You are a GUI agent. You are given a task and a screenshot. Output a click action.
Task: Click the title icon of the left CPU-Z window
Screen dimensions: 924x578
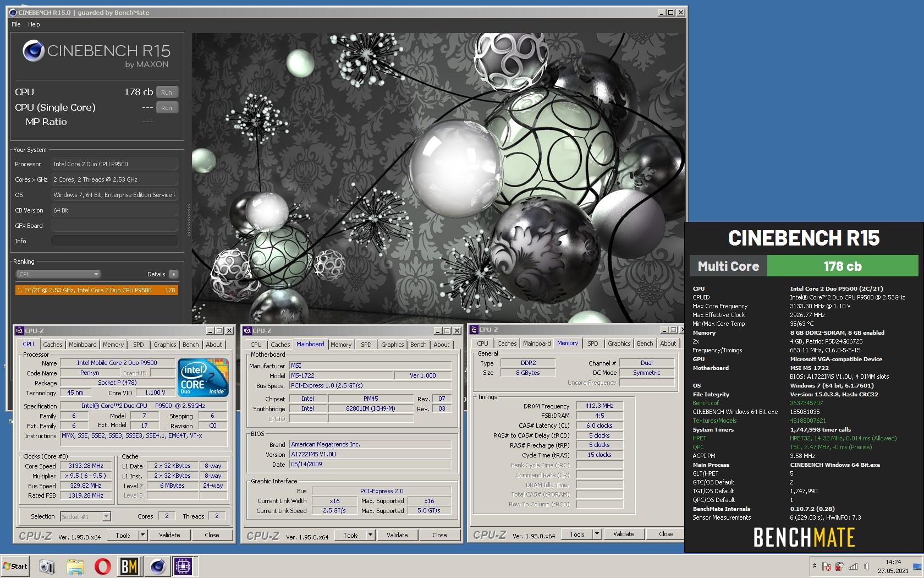click(20, 331)
